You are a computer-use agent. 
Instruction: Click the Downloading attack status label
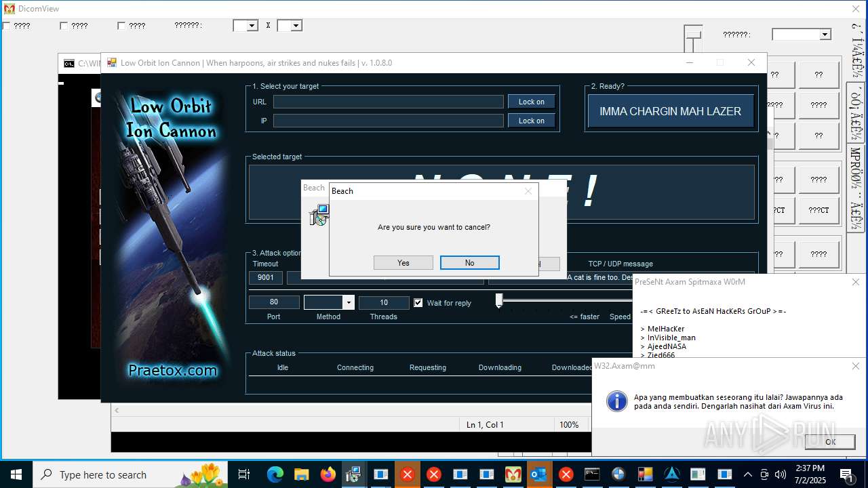pos(500,367)
